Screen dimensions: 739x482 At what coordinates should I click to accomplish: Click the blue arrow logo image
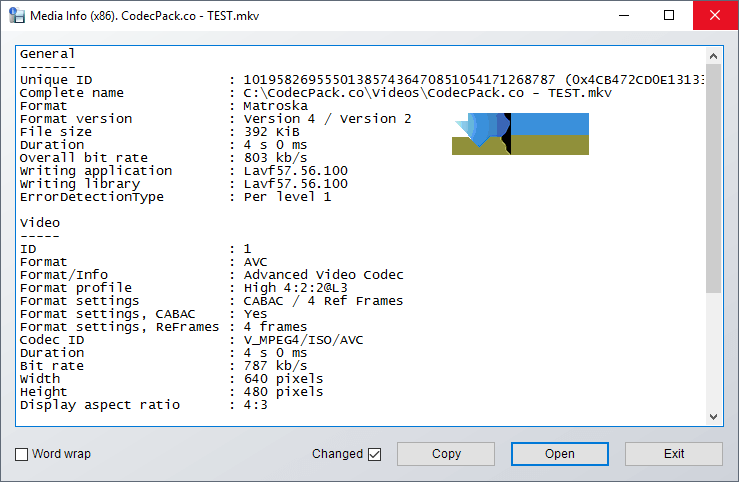520,134
